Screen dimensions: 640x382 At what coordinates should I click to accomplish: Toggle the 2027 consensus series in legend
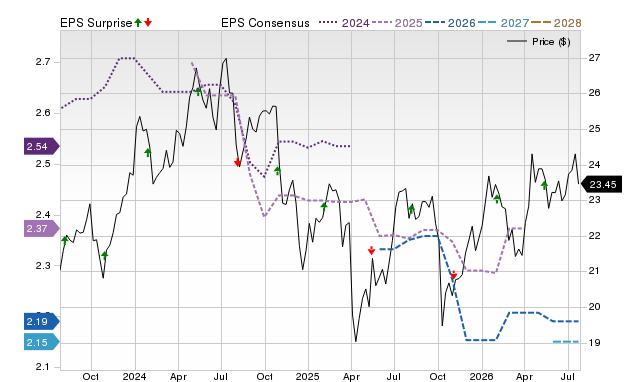click(503, 23)
